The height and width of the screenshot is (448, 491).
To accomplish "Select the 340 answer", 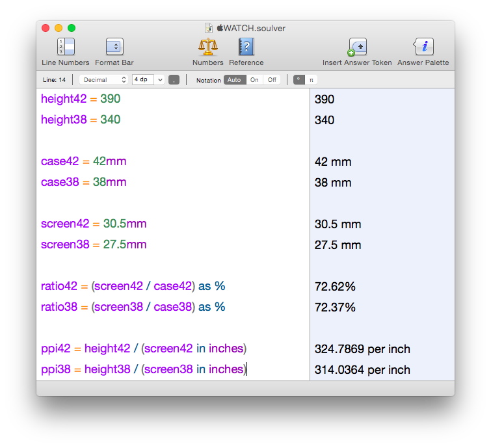I will [x=325, y=120].
